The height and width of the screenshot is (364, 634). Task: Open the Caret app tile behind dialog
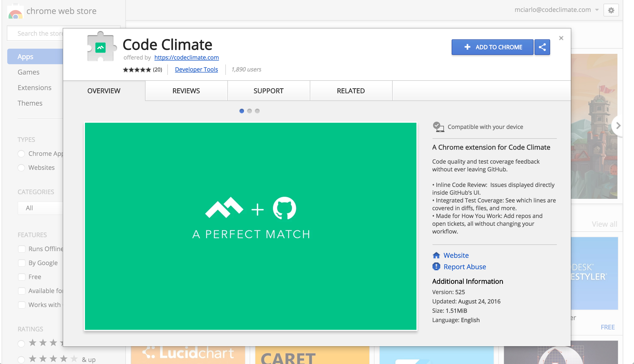[312, 355]
